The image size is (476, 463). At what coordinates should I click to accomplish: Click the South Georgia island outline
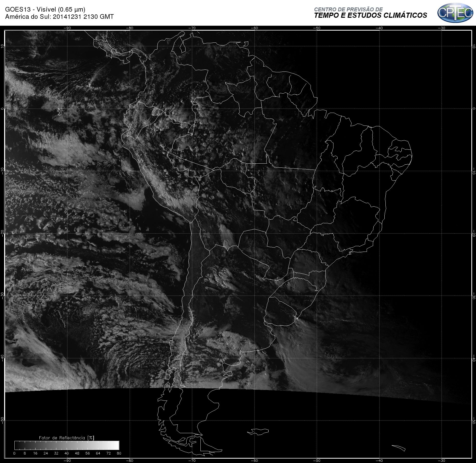click(x=399, y=448)
